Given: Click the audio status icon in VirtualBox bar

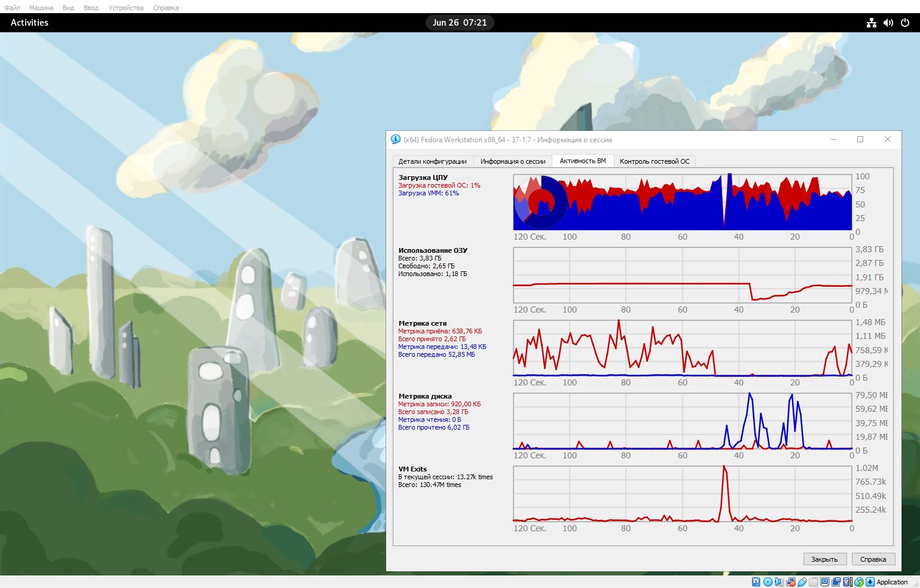Looking at the screenshot, I should 779,582.
